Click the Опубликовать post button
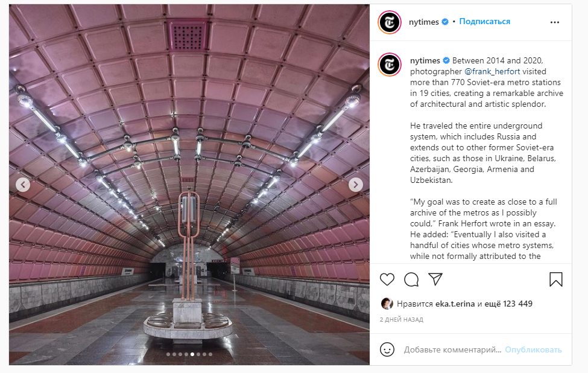588x373 pixels. point(533,349)
